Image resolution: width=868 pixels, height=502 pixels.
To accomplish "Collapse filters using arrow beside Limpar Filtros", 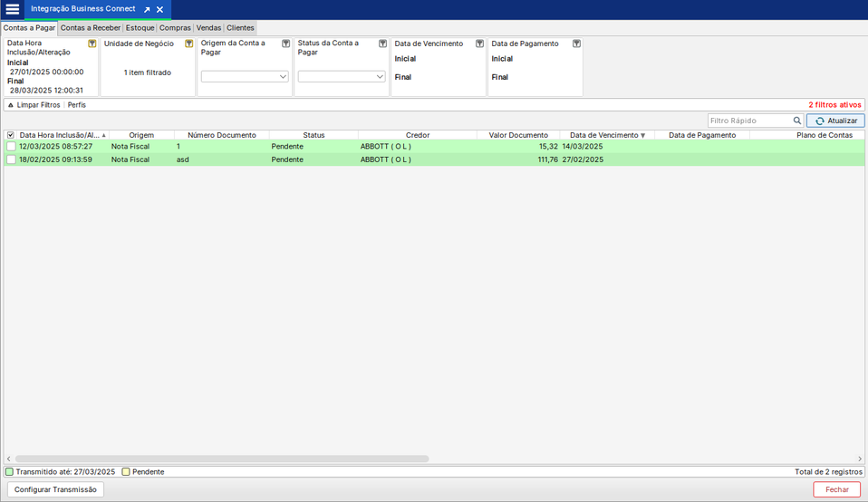I will (x=11, y=105).
